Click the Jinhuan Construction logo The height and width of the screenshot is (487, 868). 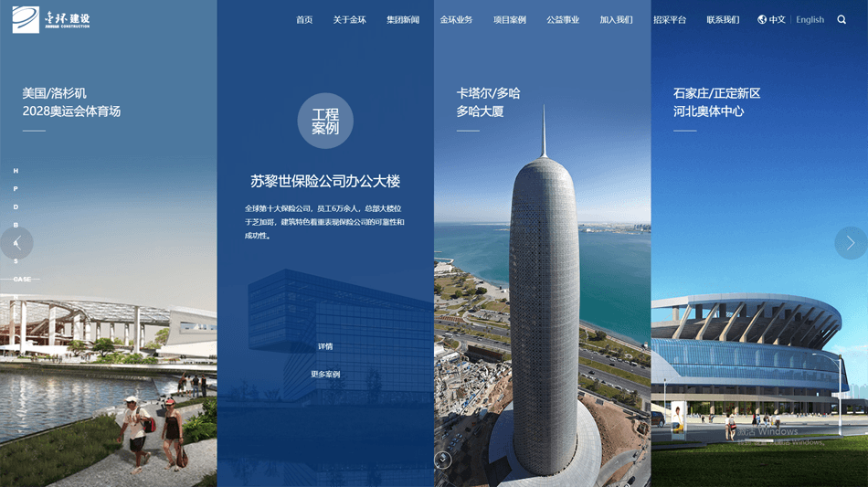point(50,19)
